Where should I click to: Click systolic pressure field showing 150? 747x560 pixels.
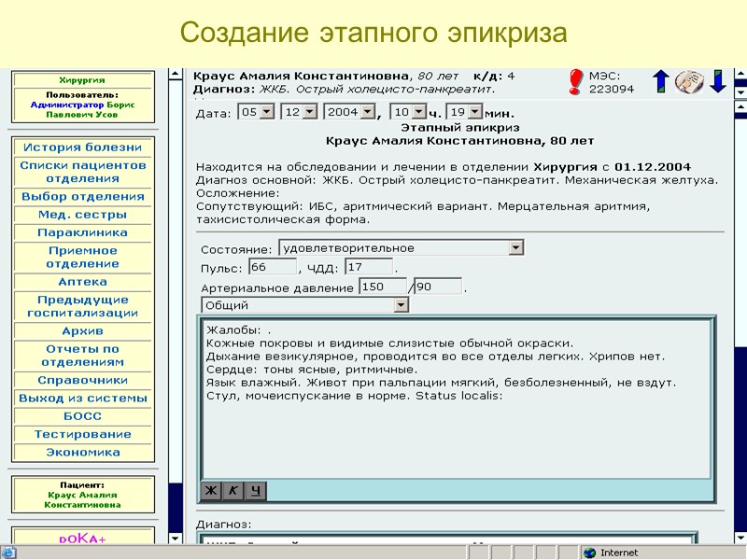(x=383, y=287)
